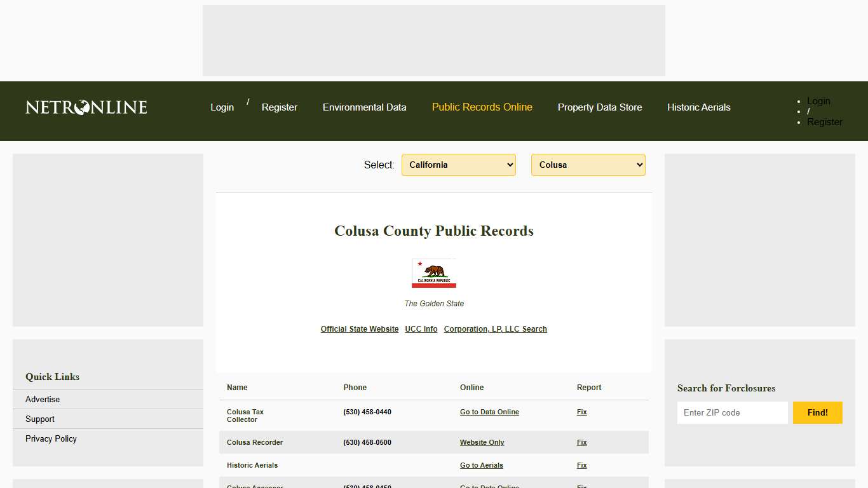The image size is (868, 488).
Task: Open the Property Data Store page
Action: 600,107
